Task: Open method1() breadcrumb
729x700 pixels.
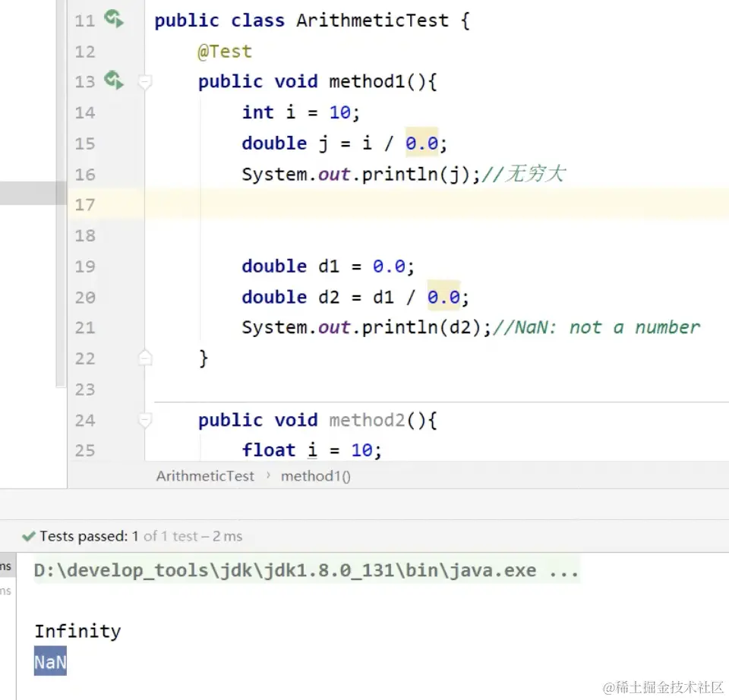Action: click(316, 476)
